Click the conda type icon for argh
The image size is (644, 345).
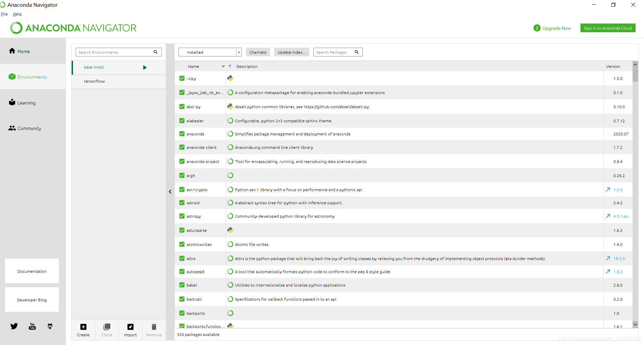point(230,175)
